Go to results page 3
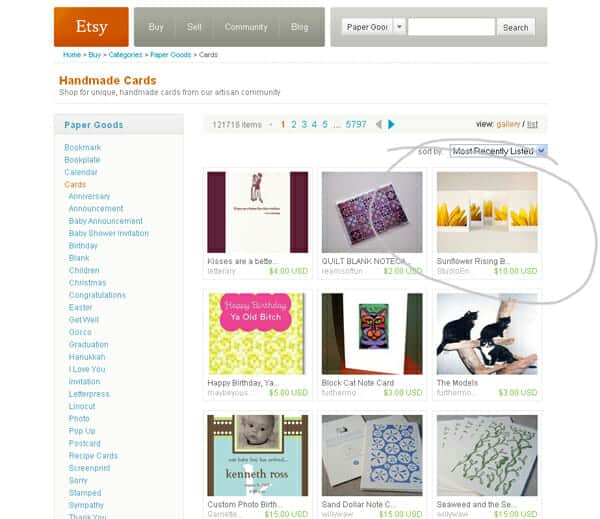This screenshot has height=519, width=600. [x=304, y=124]
